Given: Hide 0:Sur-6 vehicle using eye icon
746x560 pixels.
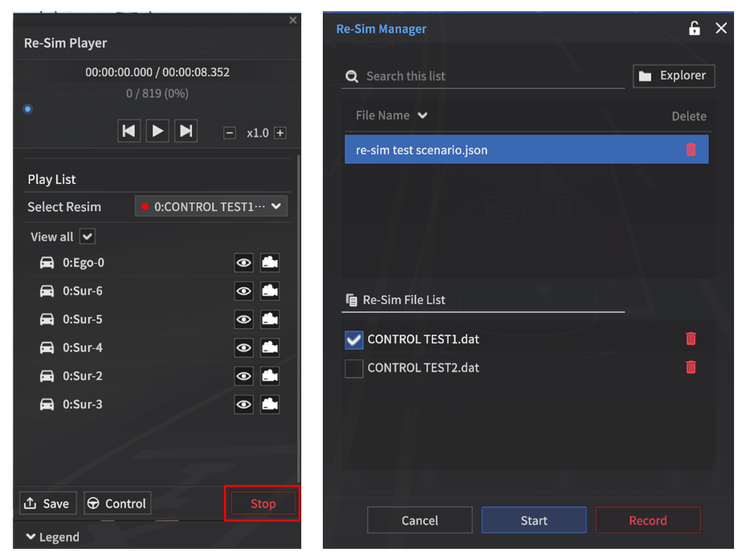Looking at the screenshot, I should pos(244,292).
